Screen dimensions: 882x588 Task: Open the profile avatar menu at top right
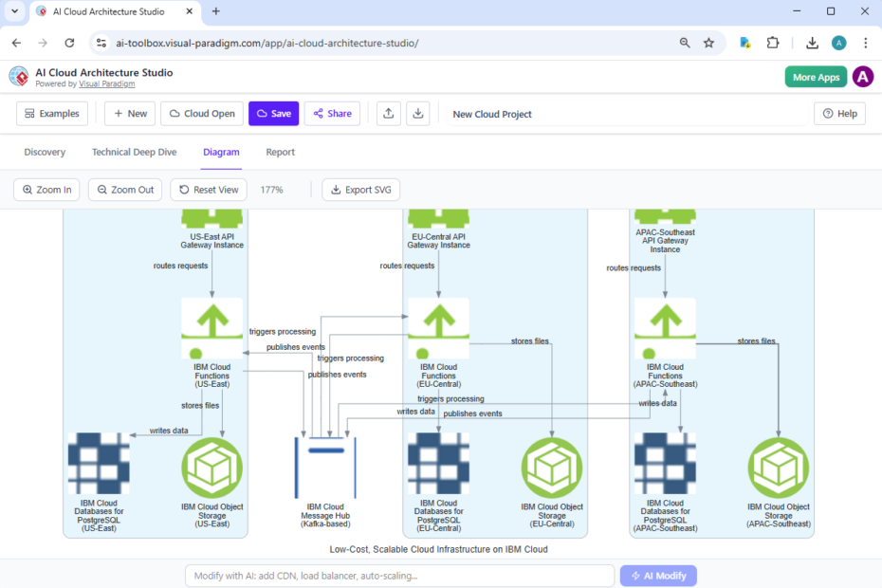click(838, 43)
